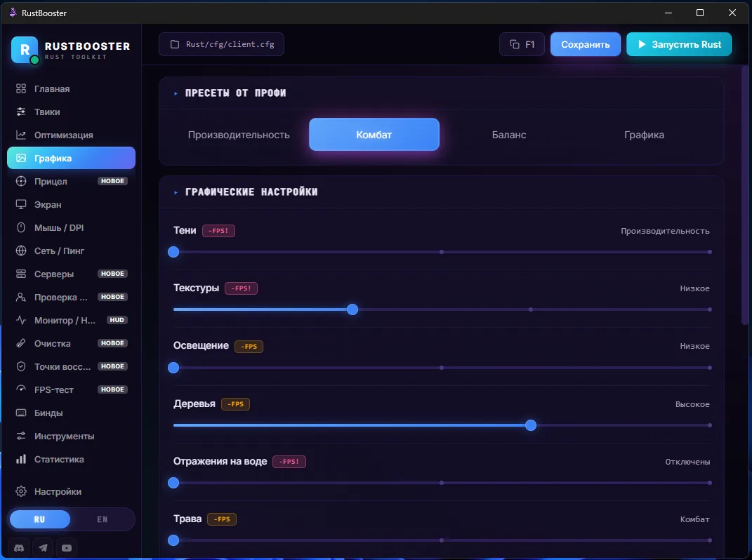Select the Производительность preset
This screenshot has height=560, width=752.
point(239,135)
